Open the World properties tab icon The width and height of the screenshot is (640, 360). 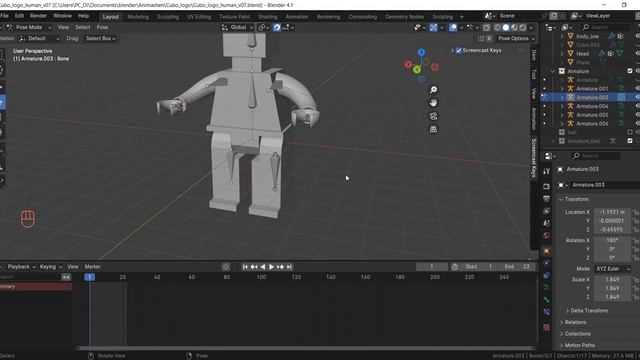[547, 236]
